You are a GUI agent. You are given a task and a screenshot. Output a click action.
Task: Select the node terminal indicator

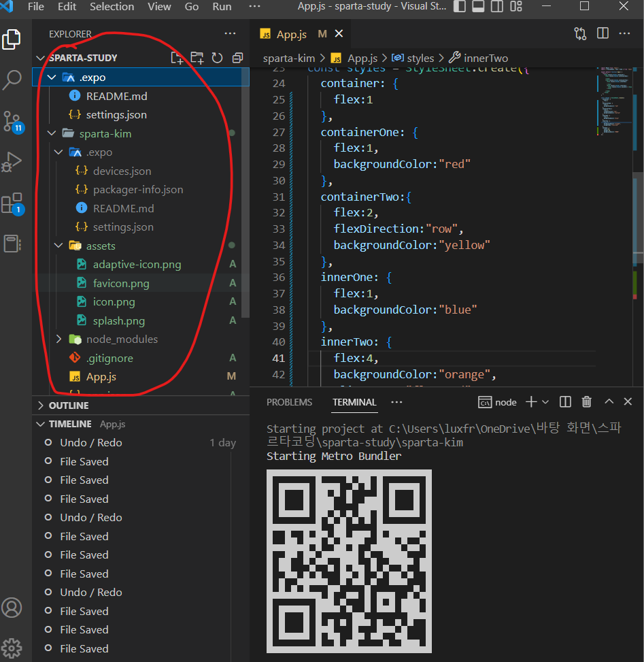(497, 402)
